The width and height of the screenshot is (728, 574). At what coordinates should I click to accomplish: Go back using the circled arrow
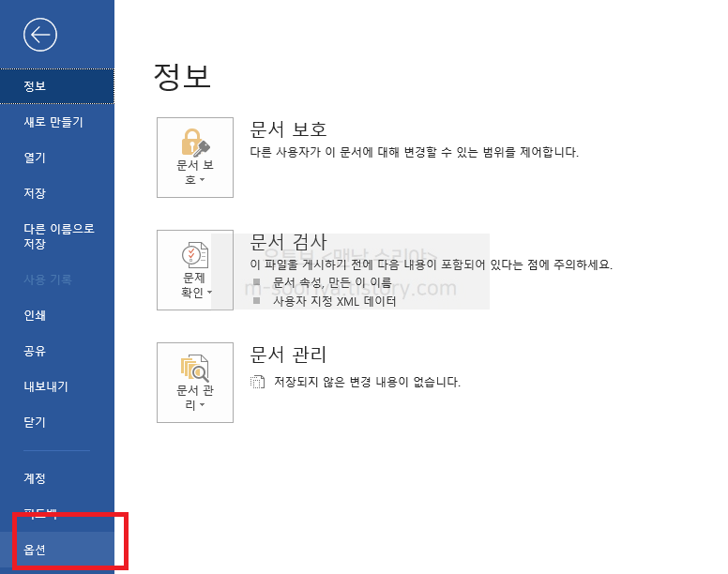click(40, 35)
